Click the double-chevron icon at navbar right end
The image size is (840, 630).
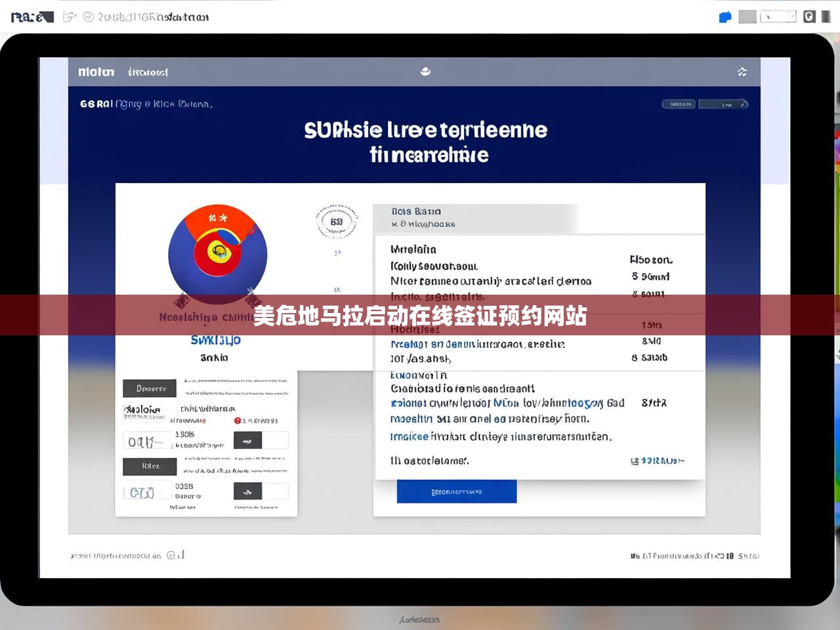coord(742,72)
